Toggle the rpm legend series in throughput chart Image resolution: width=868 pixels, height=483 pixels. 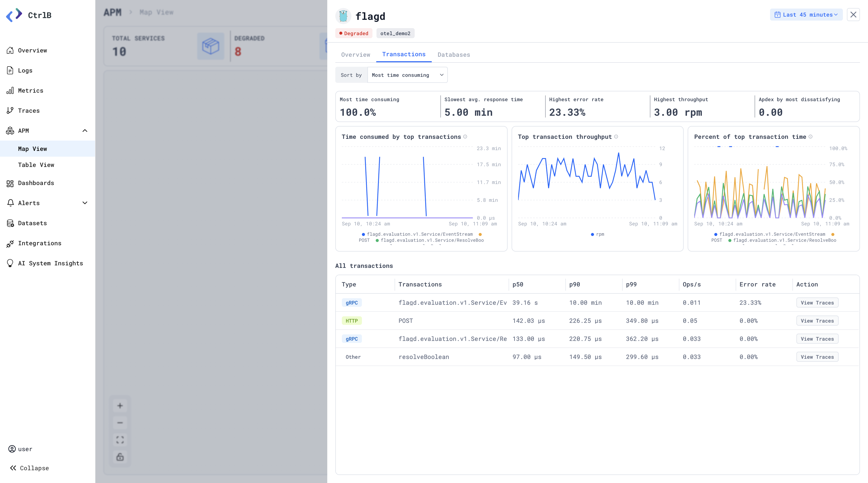click(x=598, y=234)
